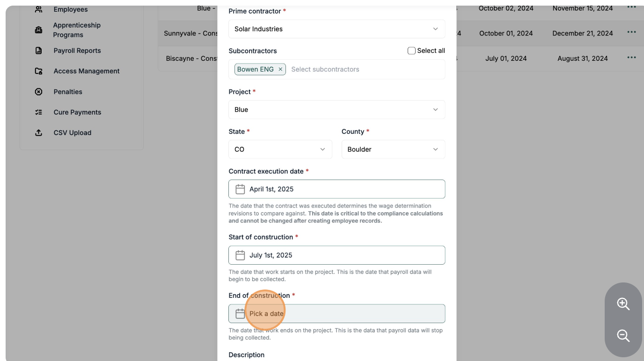
Task: Remove the Bowen ENG subcontractor tag
Action: pyautogui.click(x=280, y=69)
